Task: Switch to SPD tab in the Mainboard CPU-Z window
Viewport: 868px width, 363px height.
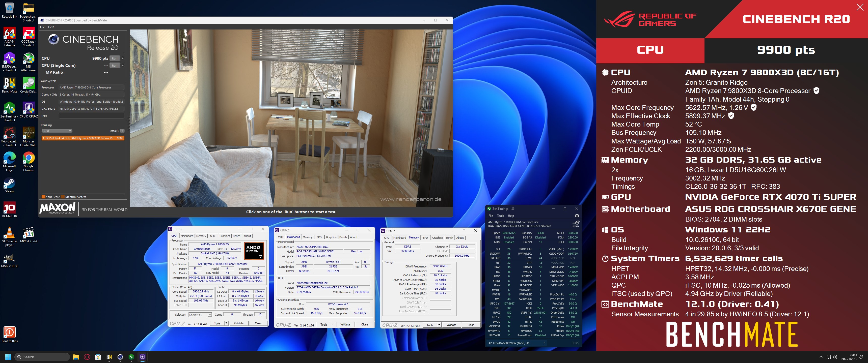Action: (x=319, y=237)
